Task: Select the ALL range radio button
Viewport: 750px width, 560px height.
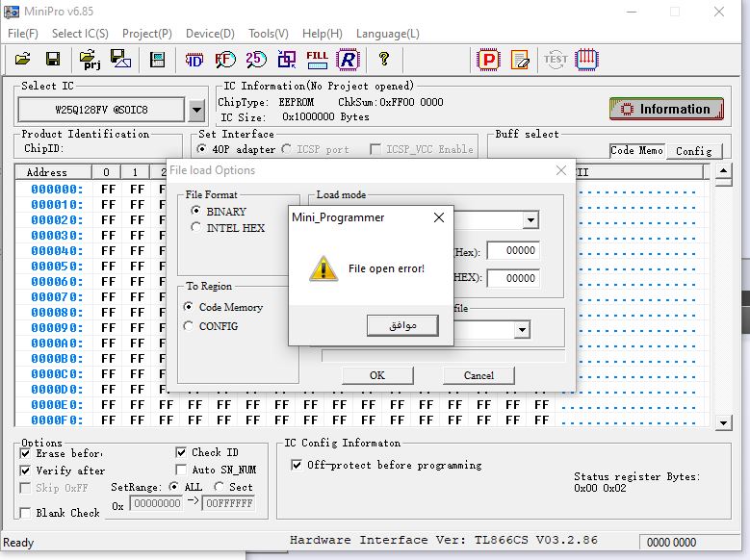Action: [x=174, y=486]
